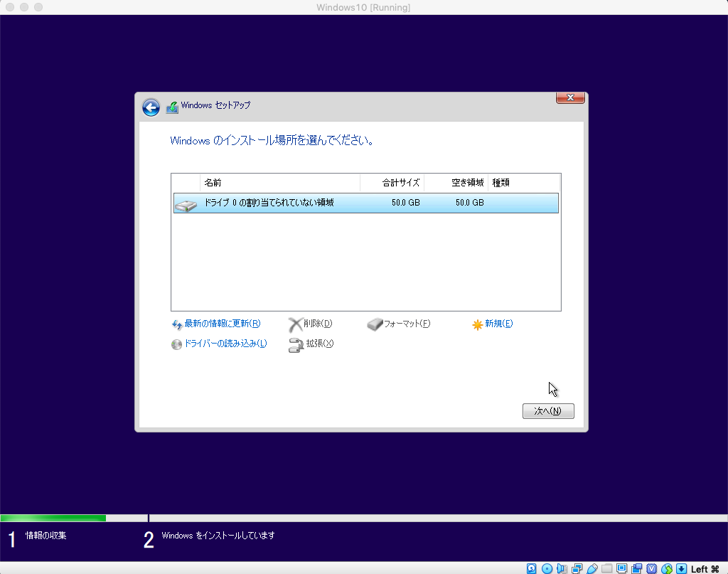Click the macOS red close window button
This screenshot has width=728, height=574.
[x=10, y=7]
